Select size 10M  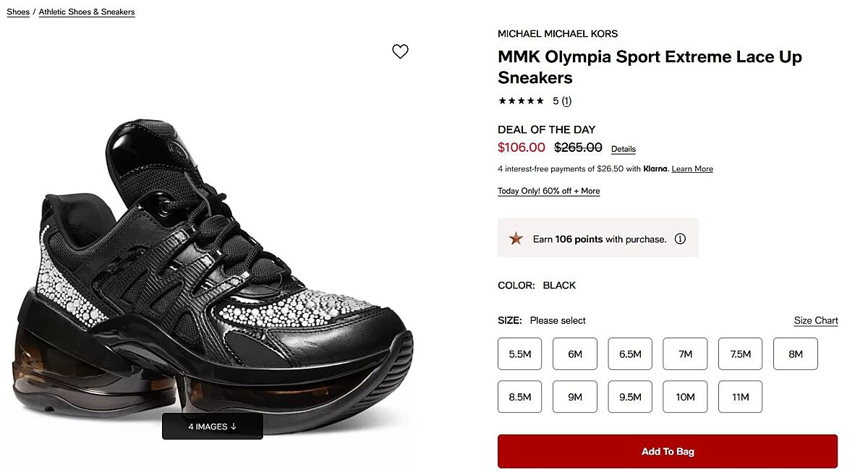685,397
